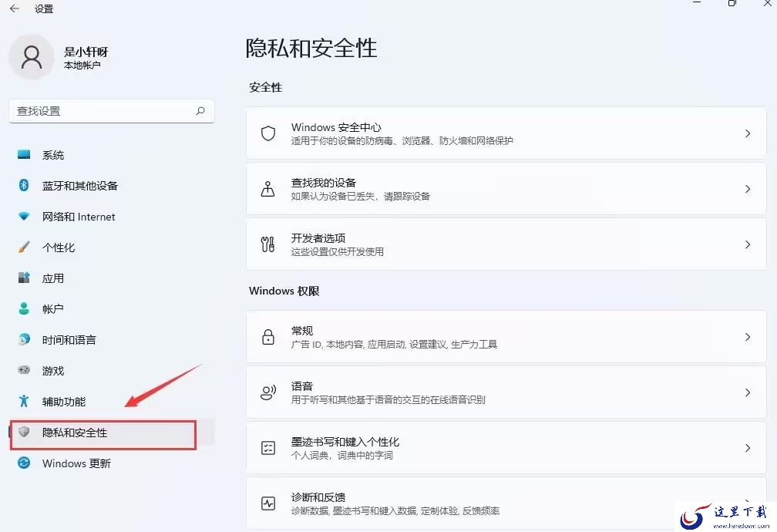Viewport: 777px width, 532px height.
Task: Switch to the 应用 section
Action: [x=112, y=278]
